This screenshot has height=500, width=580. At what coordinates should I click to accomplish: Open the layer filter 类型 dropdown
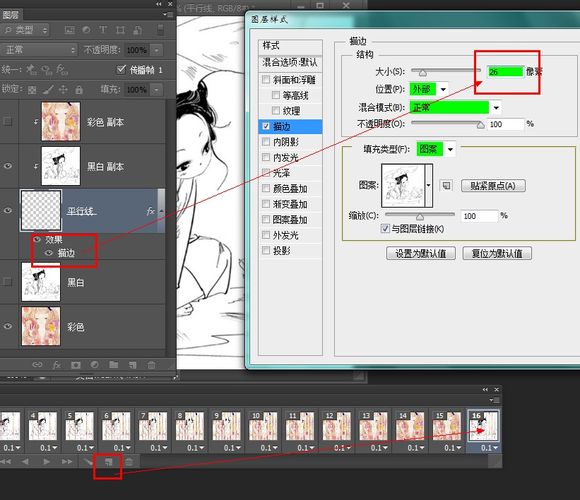pos(25,30)
